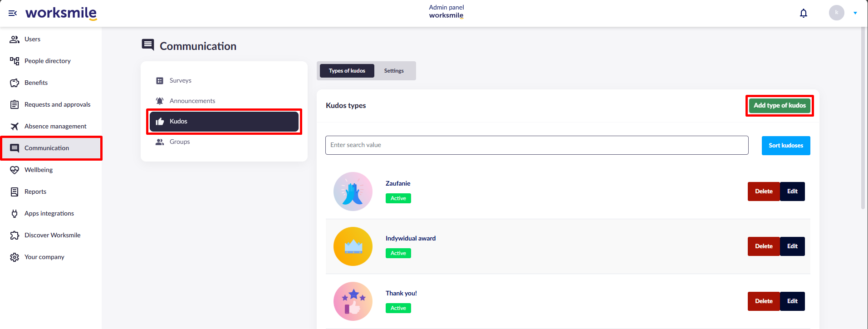The image size is (868, 329).
Task: Open the Users section label
Action: pos(32,39)
